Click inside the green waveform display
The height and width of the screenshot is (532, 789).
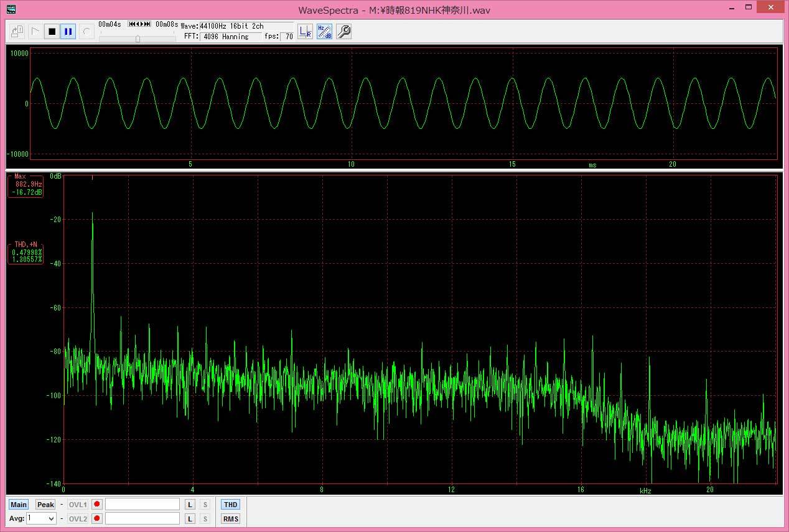(x=404, y=103)
